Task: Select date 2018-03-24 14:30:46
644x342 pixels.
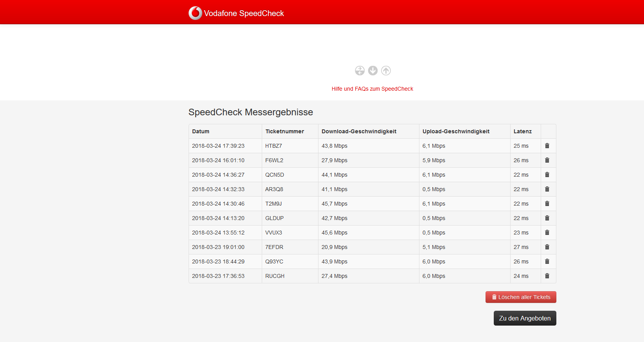Action: point(218,204)
